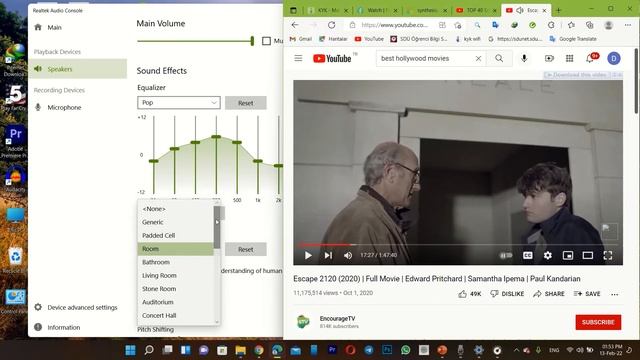Choose Generic in environment list
The height and width of the screenshot is (360, 640).
tap(176, 222)
